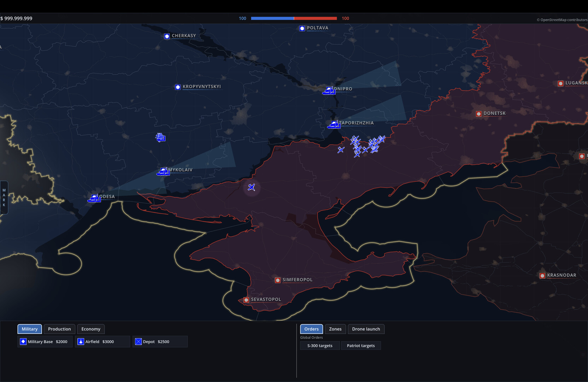Image resolution: width=588 pixels, height=382 pixels.
Task: Click the Depot crossed-square icon
Action: (x=138, y=341)
